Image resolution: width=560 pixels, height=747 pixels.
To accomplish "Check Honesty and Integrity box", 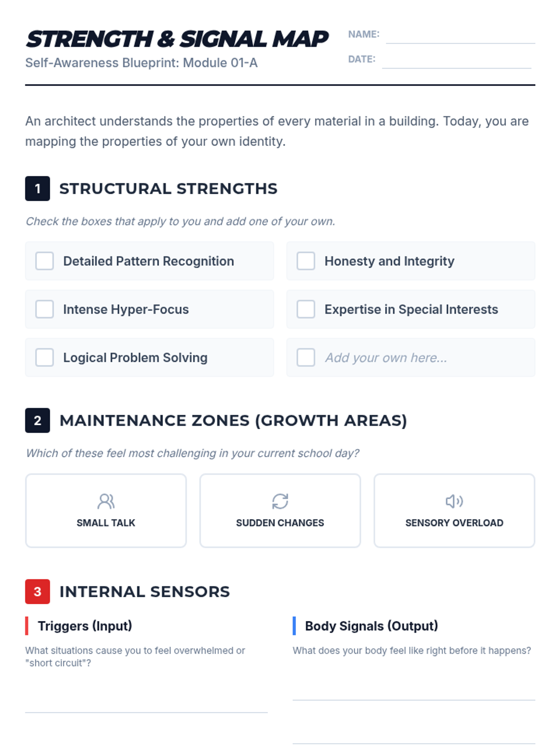I will click(306, 261).
